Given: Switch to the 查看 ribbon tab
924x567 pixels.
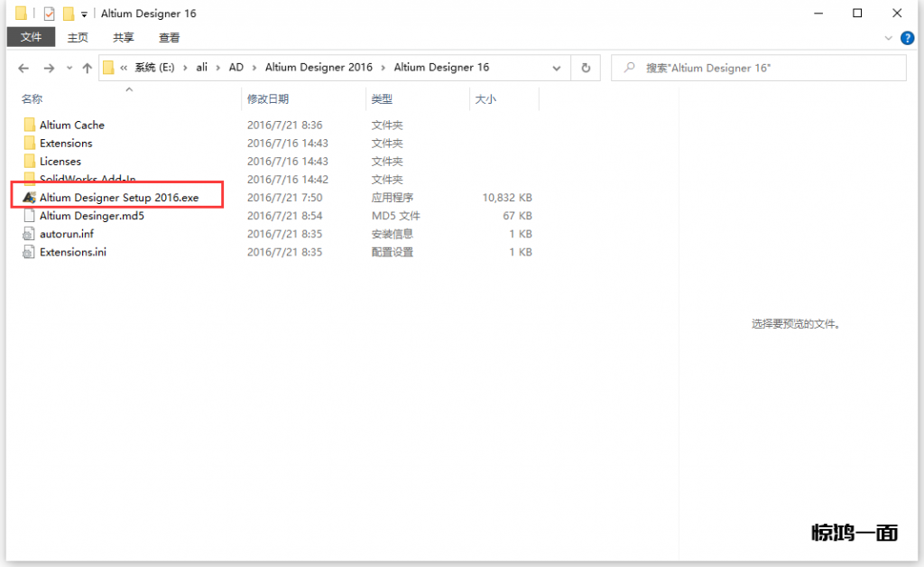Looking at the screenshot, I should coord(169,38).
